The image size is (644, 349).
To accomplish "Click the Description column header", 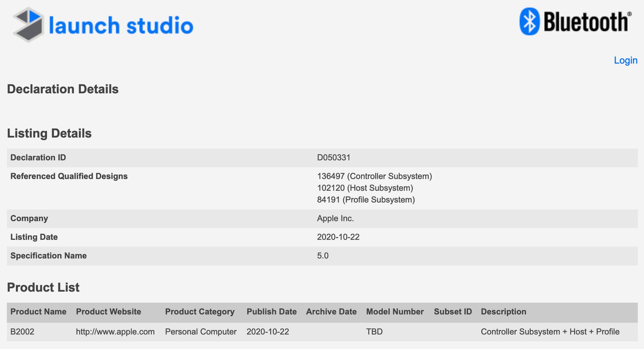I will [x=503, y=312].
